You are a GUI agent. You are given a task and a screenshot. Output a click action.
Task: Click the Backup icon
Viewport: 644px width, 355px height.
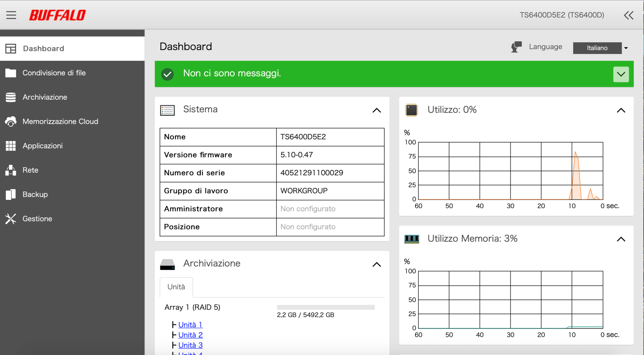[11, 194]
